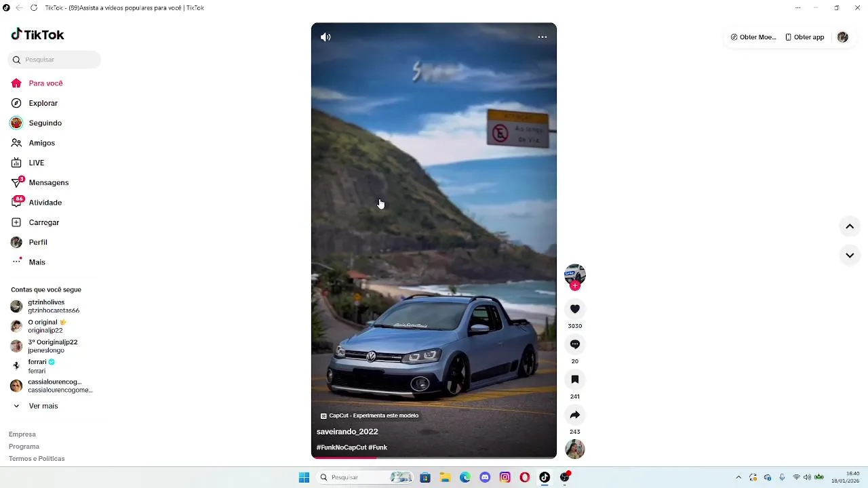The image size is (868, 488).
Task: Launch Microsoft Edge from the taskbar
Action: point(465,478)
